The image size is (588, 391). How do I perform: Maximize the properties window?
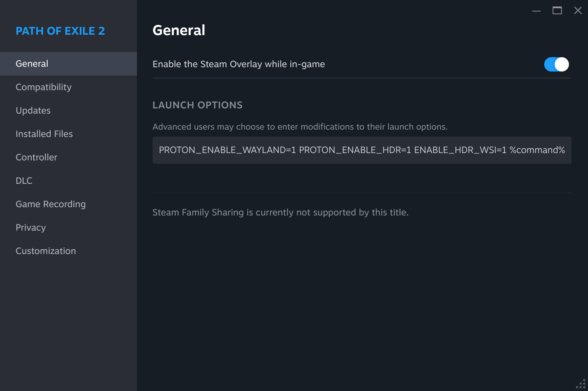tap(557, 11)
